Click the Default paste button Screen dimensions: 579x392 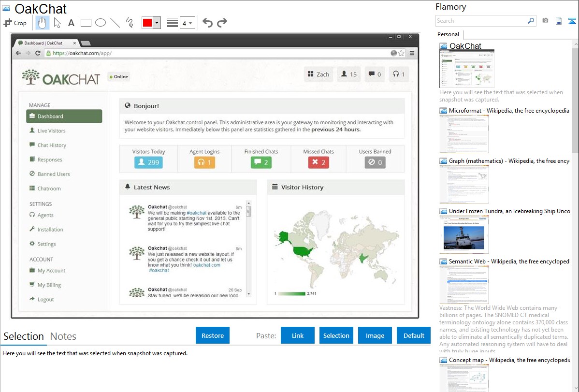[x=414, y=335]
